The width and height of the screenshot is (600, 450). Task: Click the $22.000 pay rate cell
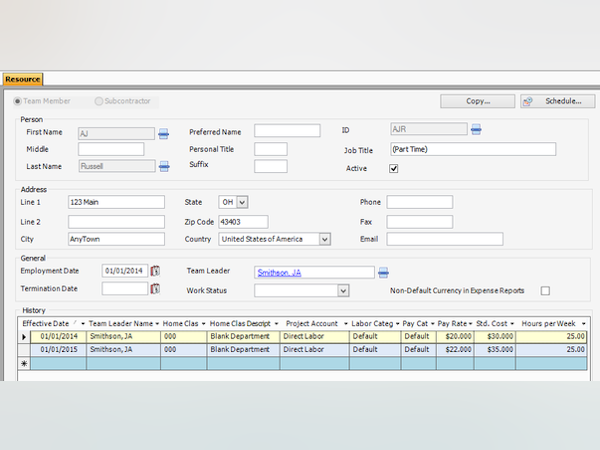coord(455,349)
